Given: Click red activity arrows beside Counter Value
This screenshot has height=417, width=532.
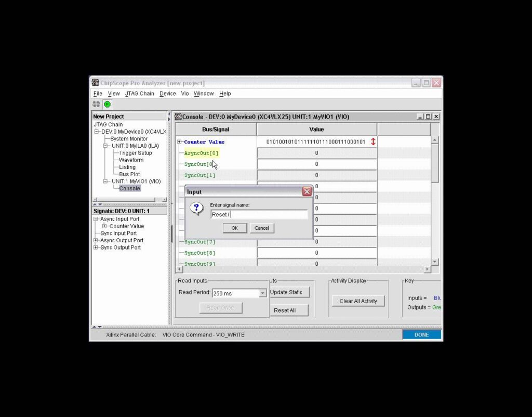Looking at the screenshot, I should click(x=373, y=141).
